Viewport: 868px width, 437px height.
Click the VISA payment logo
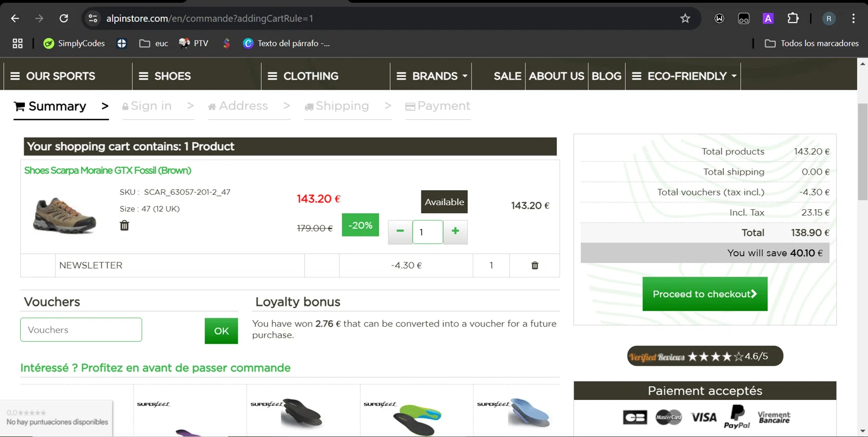pyautogui.click(x=704, y=417)
